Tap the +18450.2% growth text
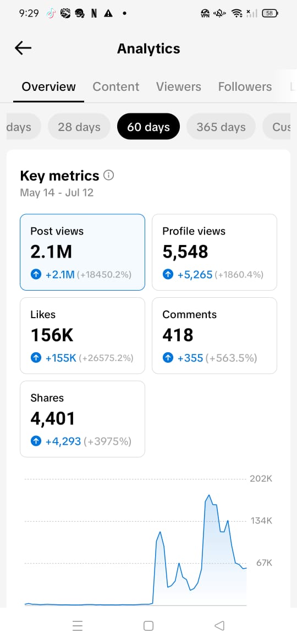The width and height of the screenshot is (297, 644). click(x=104, y=275)
